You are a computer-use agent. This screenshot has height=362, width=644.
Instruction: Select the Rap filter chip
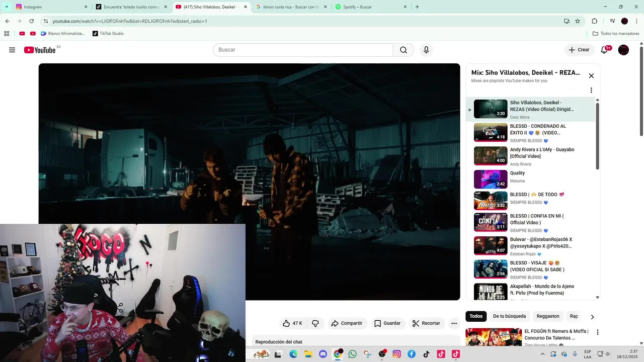tap(574, 316)
